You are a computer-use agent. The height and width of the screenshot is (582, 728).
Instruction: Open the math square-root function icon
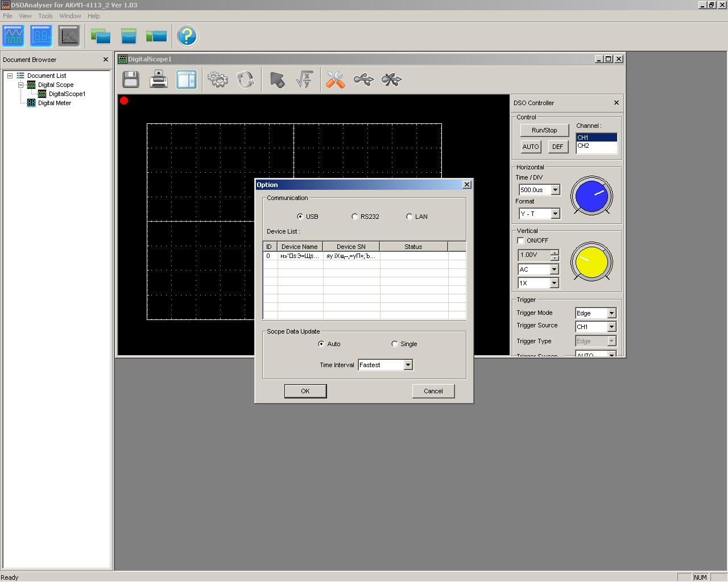click(x=305, y=80)
